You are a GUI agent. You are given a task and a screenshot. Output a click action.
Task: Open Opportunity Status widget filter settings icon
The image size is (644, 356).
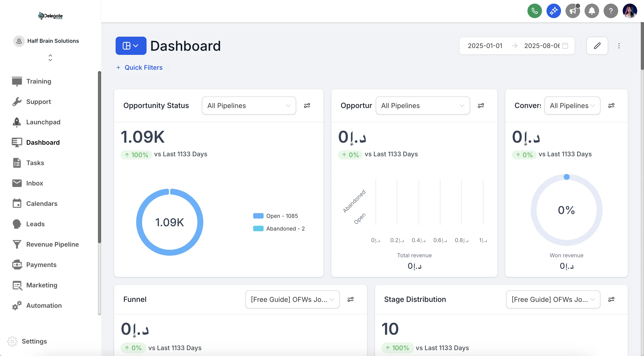307,106
